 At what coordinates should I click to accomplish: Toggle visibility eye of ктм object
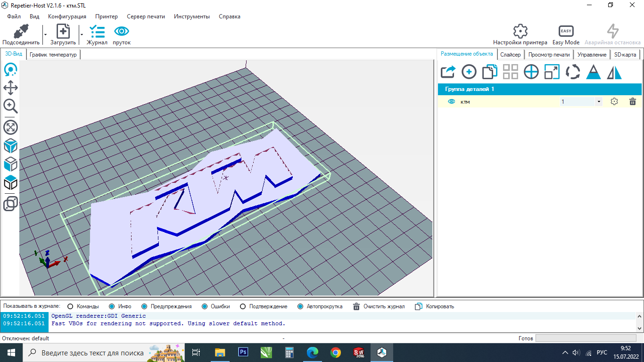click(451, 101)
